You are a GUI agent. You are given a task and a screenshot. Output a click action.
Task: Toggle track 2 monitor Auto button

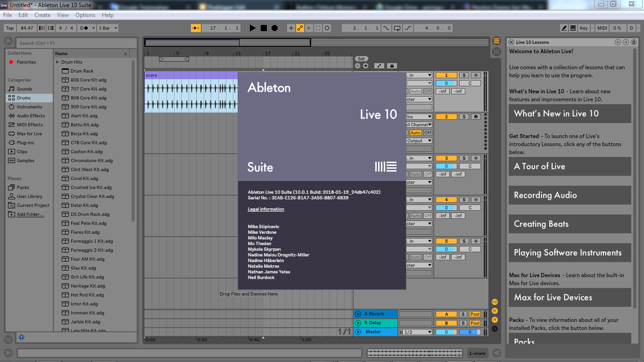tap(415, 133)
